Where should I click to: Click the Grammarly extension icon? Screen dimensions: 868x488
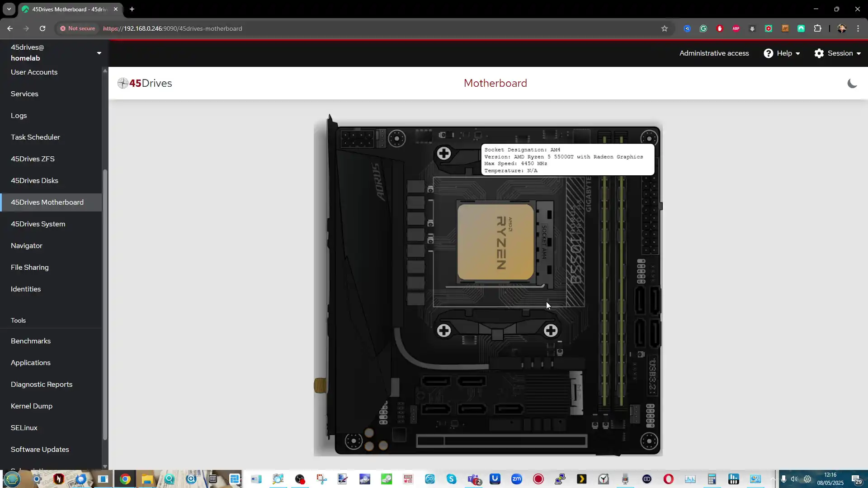click(x=703, y=28)
